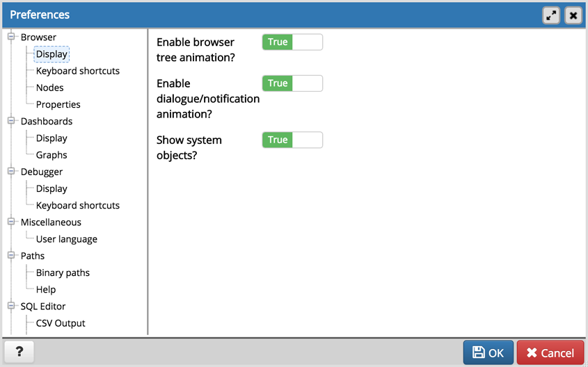Collapse the Debugger tree node

click(12, 172)
